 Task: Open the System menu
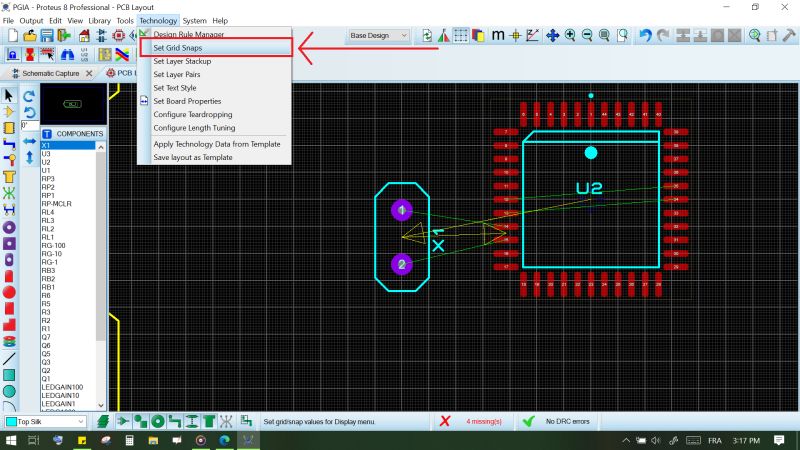pos(194,21)
